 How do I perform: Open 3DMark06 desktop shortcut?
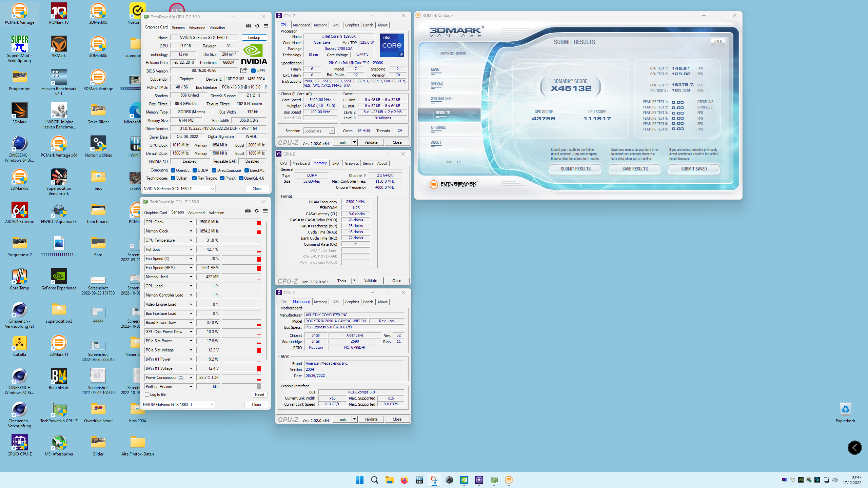98,47
